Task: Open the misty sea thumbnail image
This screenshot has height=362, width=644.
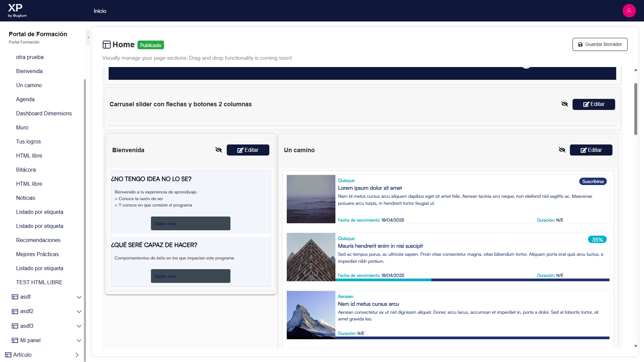Action: (x=311, y=199)
